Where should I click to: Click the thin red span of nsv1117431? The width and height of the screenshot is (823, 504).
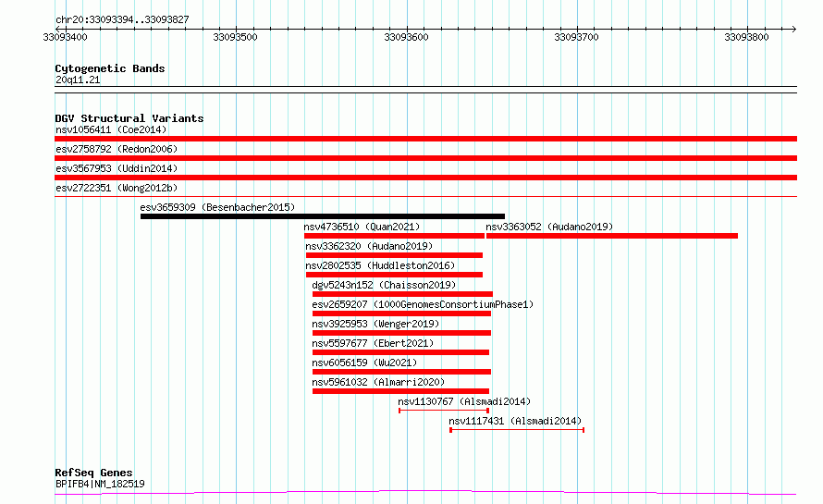click(517, 430)
